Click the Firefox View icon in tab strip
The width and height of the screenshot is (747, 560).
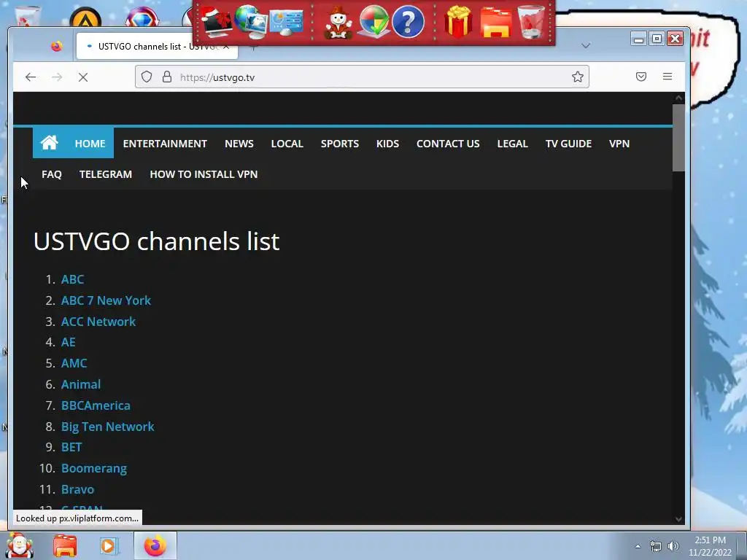coord(57,46)
